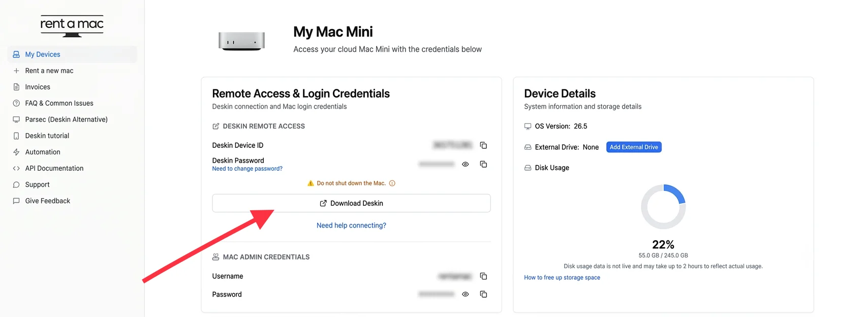Reveal the Deskin Password with eye icon
The image size is (868, 317).
465,164
